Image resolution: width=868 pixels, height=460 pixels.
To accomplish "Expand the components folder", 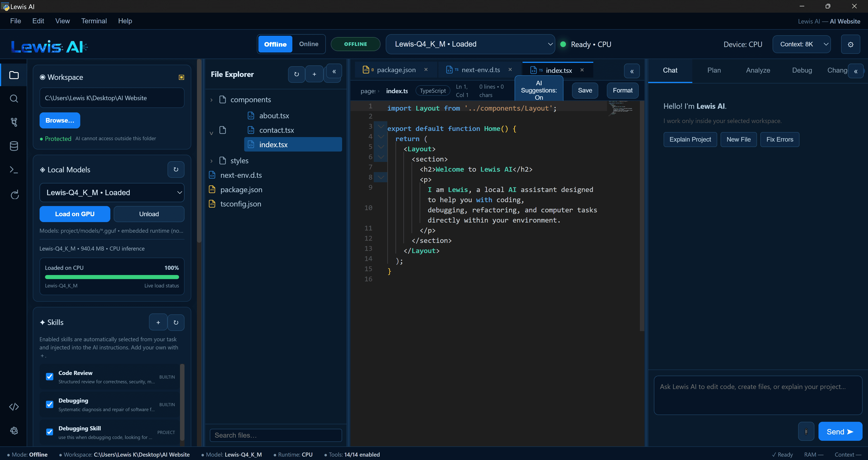I will 211,100.
